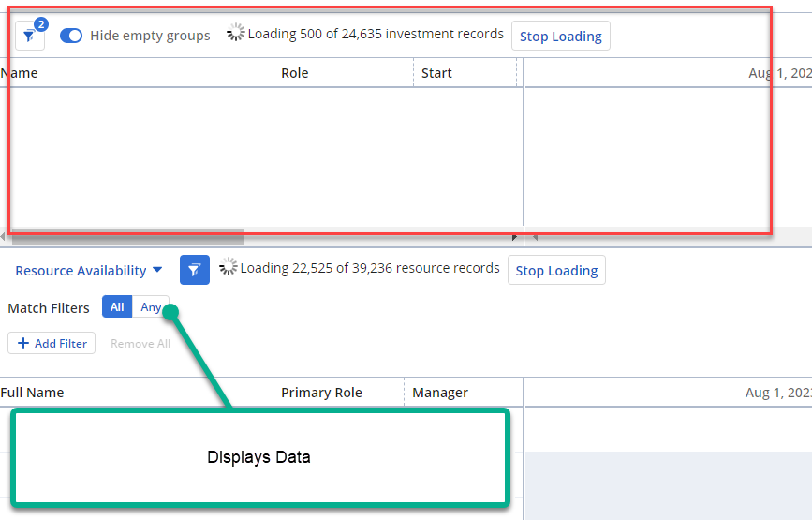Click the investment records loading spinner

(x=236, y=35)
